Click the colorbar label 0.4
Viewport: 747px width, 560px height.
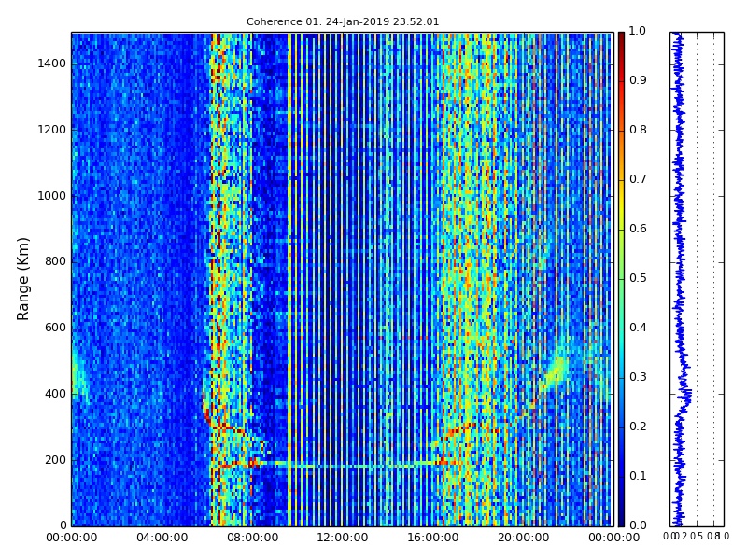click(638, 328)
